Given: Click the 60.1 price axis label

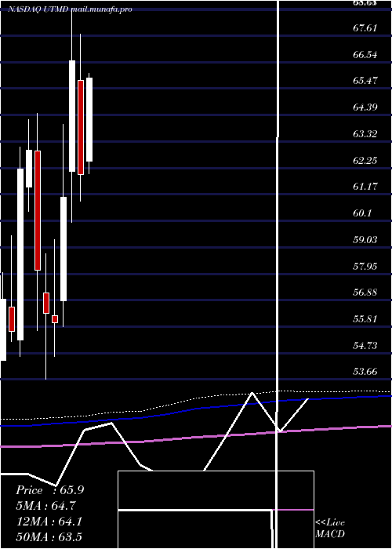Looking at the screenshot, I should click(362, 213).
